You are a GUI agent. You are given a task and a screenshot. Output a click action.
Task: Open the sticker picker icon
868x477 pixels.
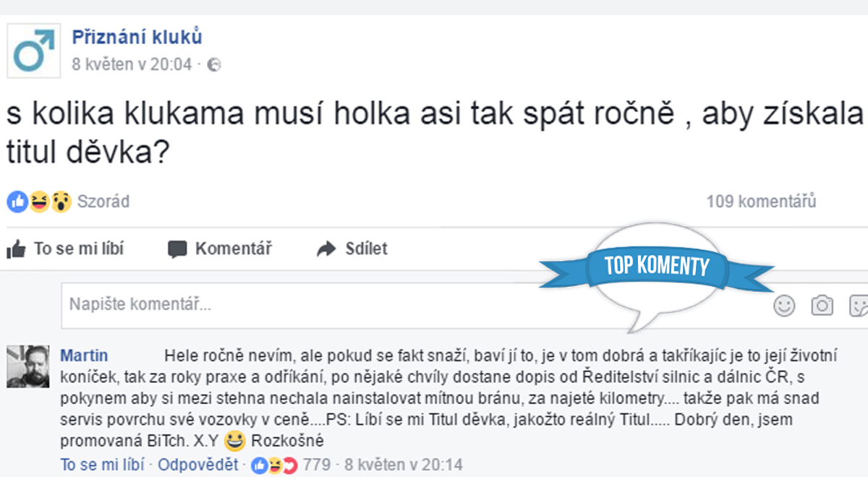tap(859, 306)
